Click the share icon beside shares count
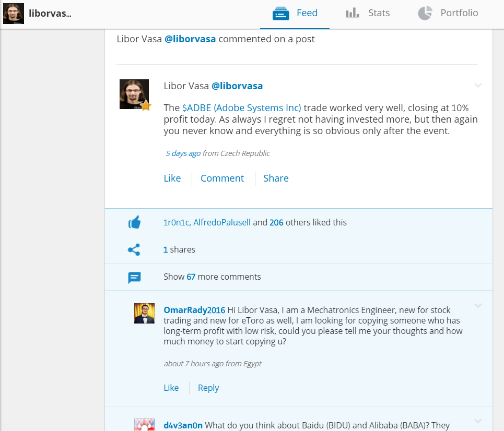504x431 pixels. (x=134, y=250)
